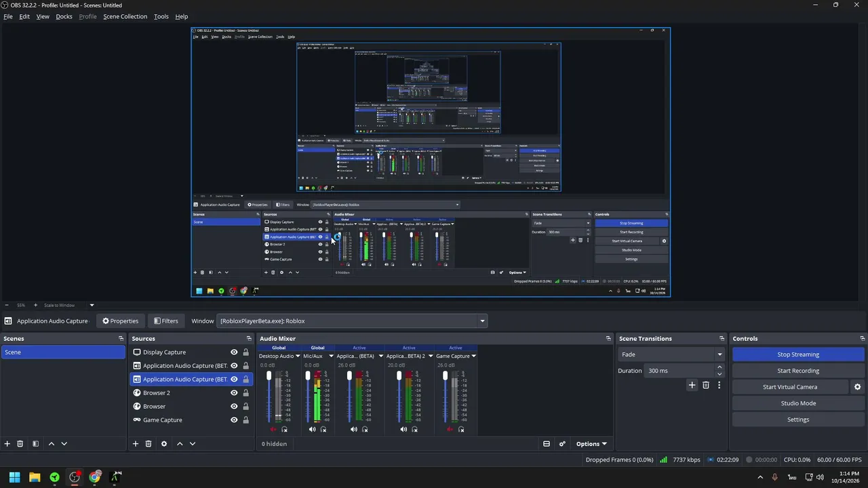Screen dimensions: 868x488
Task: Open Windows Start menu
Action: coord(14,477)
